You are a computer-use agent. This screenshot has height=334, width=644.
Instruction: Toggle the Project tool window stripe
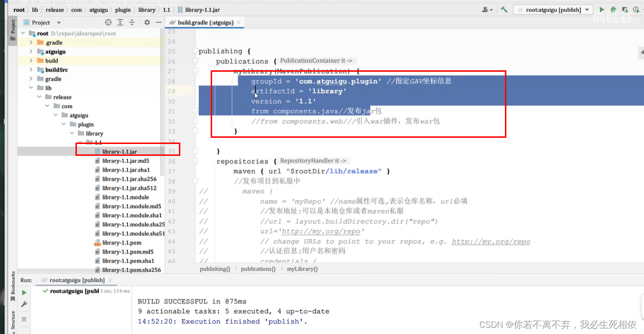[13, 30]
